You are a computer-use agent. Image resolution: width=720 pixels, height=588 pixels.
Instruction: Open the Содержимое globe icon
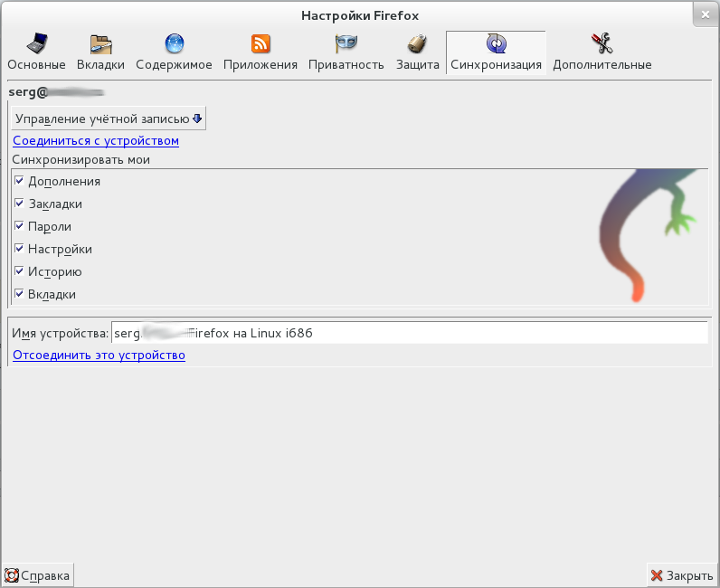175,43
